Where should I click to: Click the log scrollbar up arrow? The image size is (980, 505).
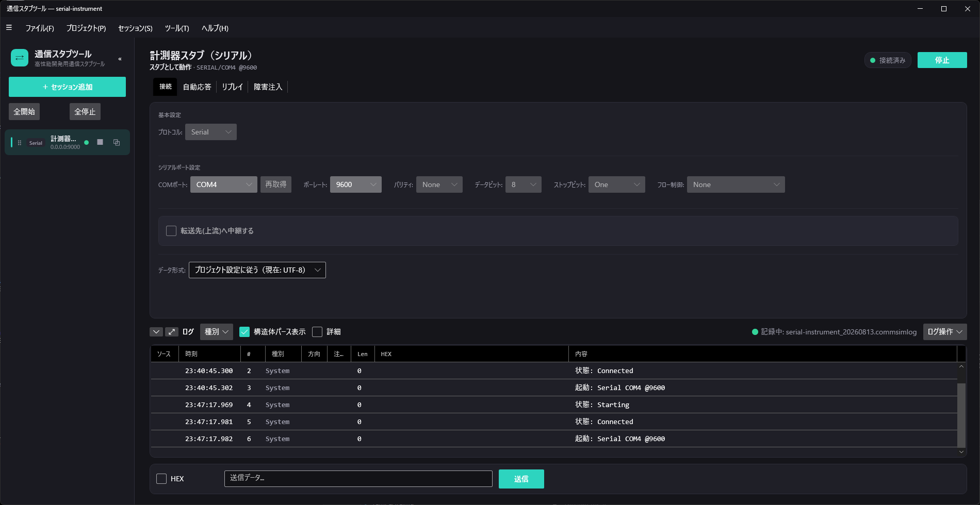[x=961, y=366]
